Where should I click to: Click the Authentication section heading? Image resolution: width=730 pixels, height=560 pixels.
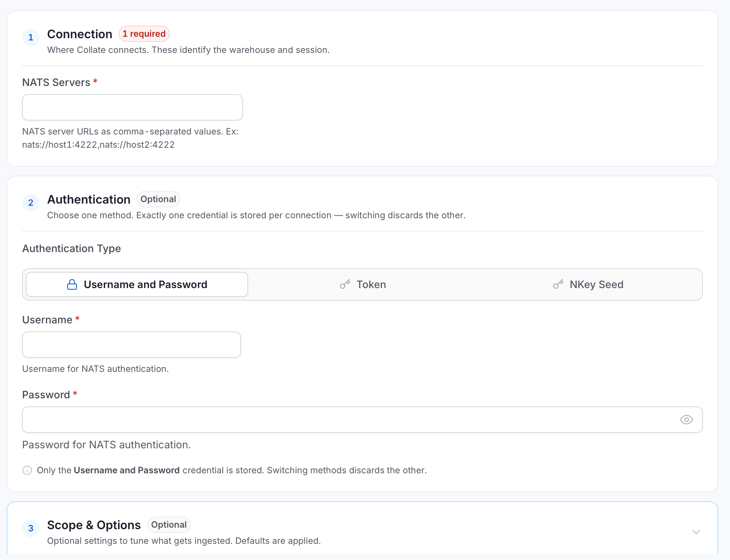(x=89, y=200)
